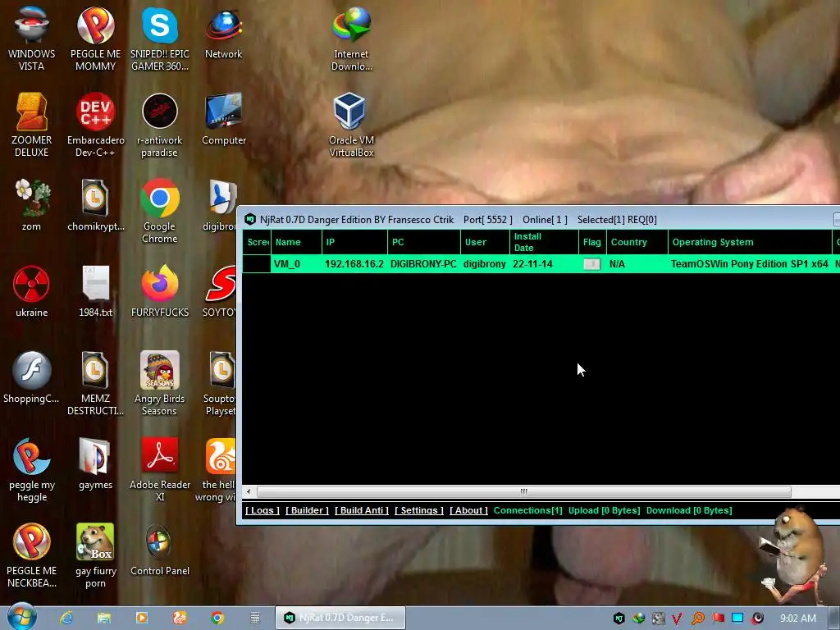This screenshot has height=630, width=840.
Task: Click the flag image in VM_0 row
Action: pyautogui.click(x=591, y=263)
